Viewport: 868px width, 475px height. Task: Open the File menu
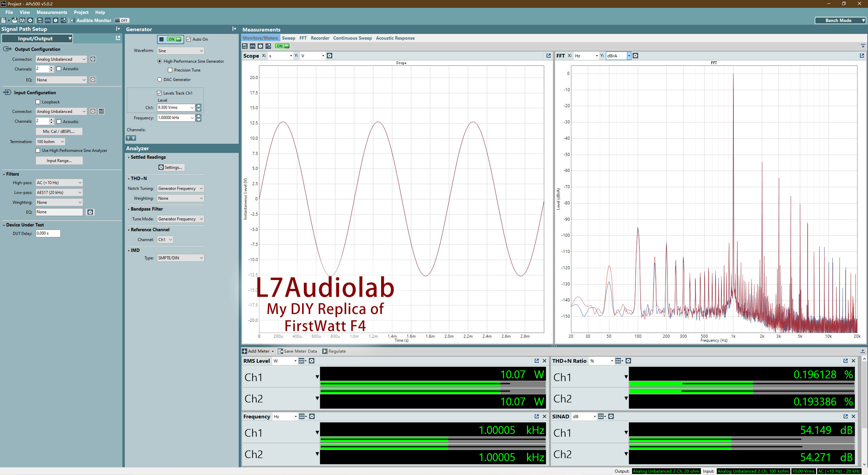click(x=9, y=12)
